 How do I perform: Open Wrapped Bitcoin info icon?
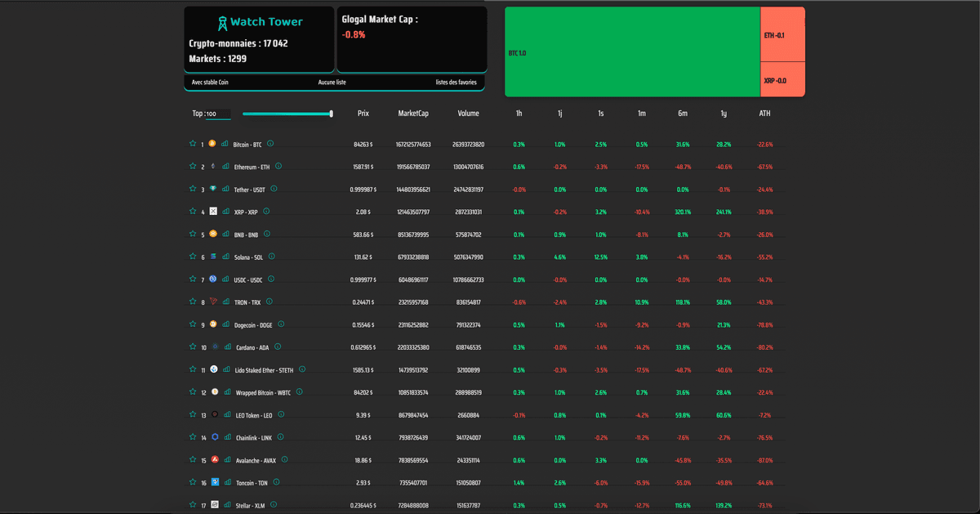point(299,392)
